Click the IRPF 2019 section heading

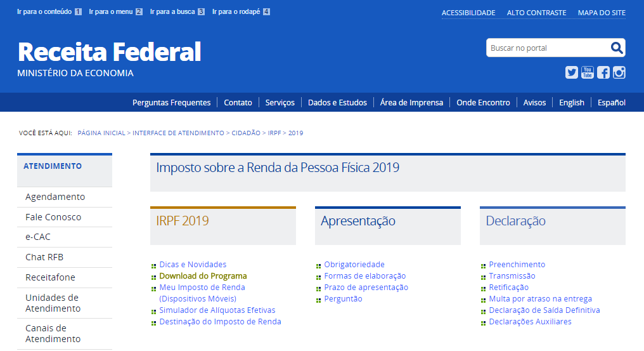(183, 221)
